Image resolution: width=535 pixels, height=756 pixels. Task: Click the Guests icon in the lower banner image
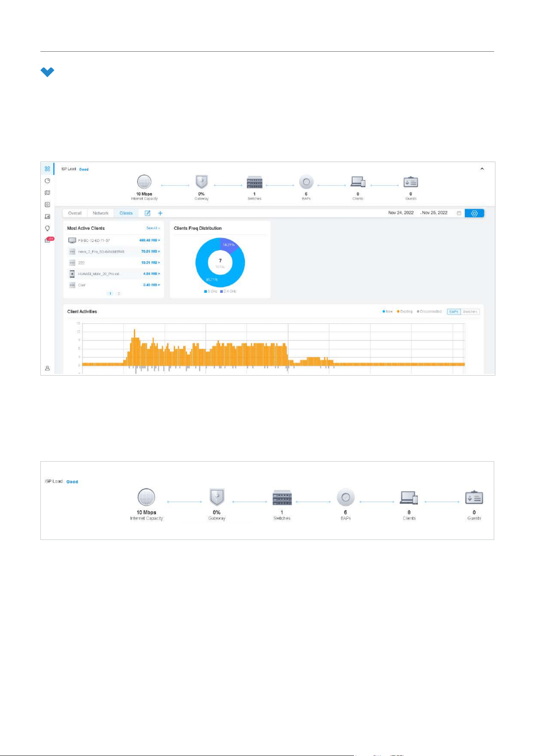click(x=474, y=498)
